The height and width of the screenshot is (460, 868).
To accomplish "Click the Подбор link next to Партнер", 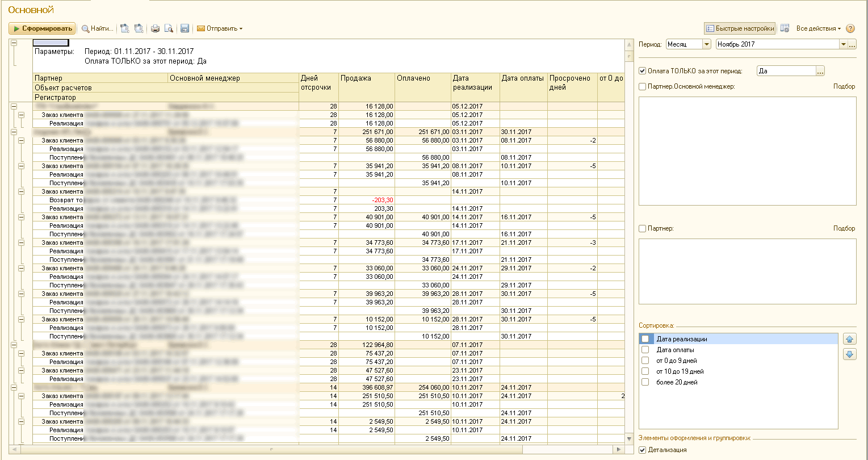I will pyautogui.click(x=844, y=228).
